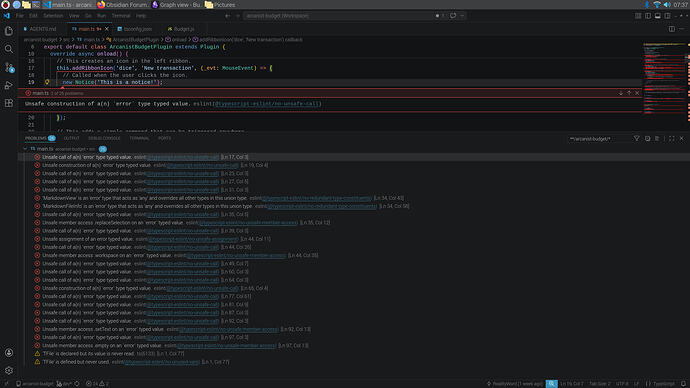Click the filter icon in Problems panel

point(636,139)
